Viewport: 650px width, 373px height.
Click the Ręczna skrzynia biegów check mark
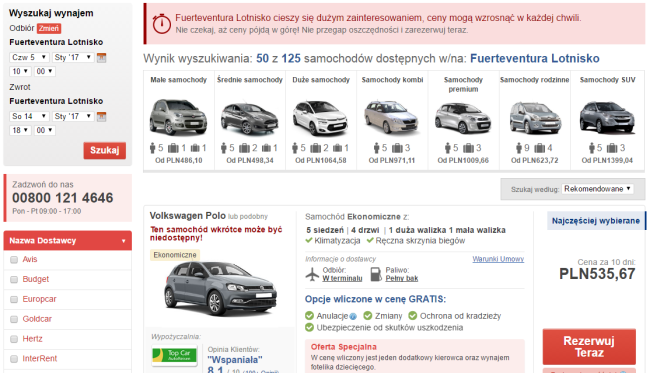pyautogui.click(x=370, y=240)
